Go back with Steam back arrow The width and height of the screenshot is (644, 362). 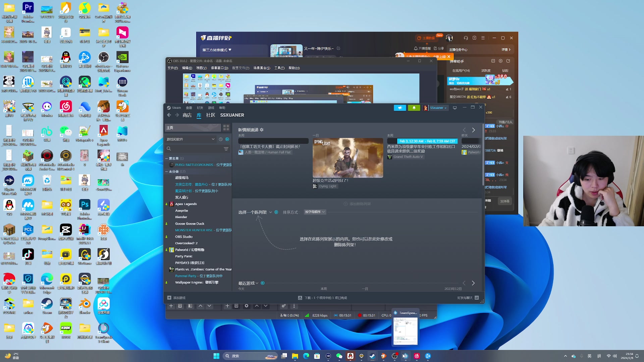coord(169,115)
